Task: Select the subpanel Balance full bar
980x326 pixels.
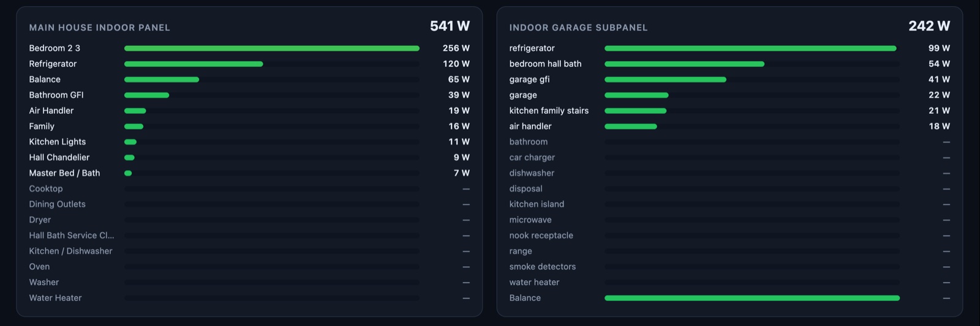Action: click(x=752, y=298)
